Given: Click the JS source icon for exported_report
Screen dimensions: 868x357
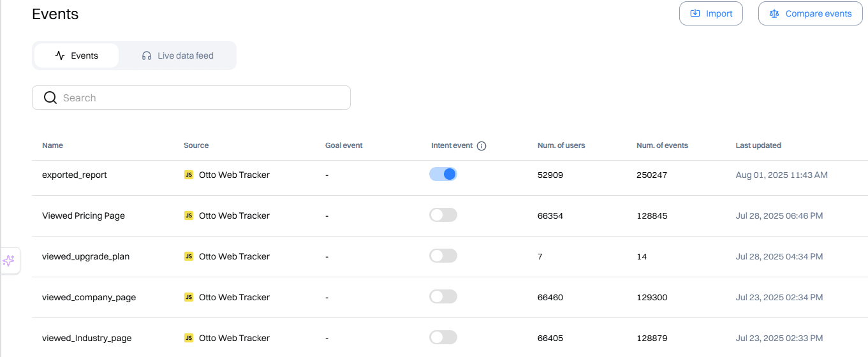Looking at the screenshot, I should pos(189,175).
